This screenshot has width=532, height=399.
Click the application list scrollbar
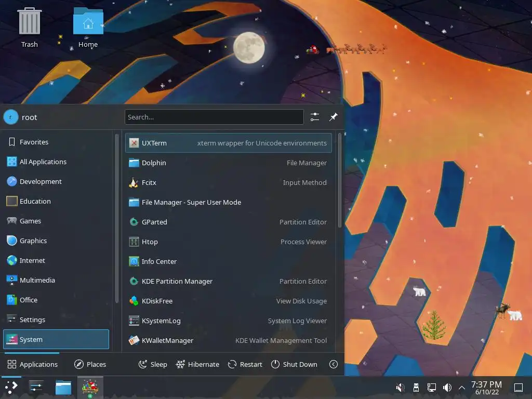coord(340,180)
